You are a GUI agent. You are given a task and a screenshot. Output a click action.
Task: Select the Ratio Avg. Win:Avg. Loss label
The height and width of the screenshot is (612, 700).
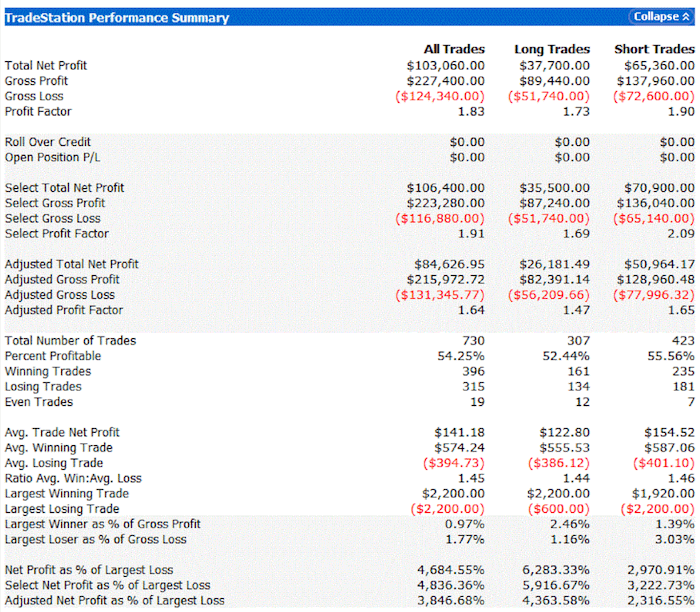[x=73, y=478]
